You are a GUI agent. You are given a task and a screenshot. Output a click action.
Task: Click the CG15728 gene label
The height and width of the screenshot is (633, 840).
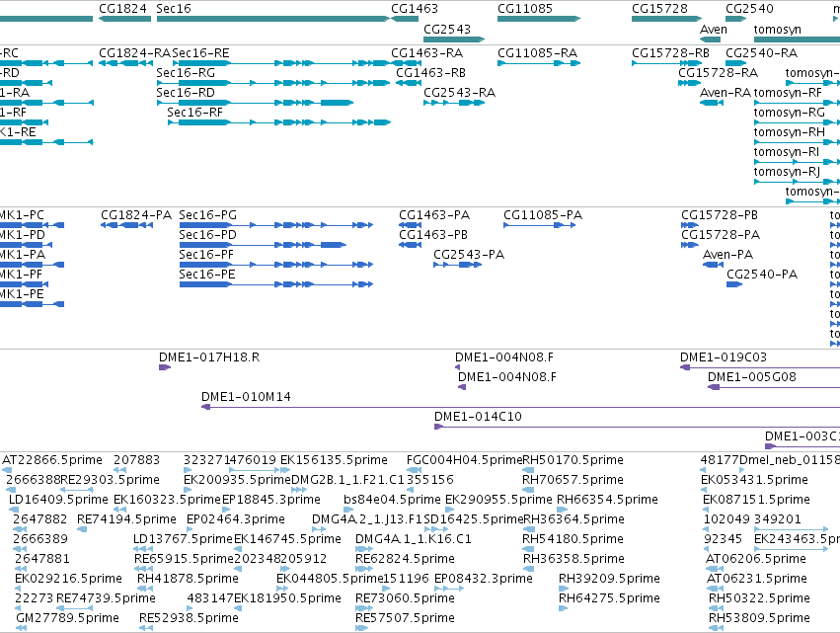coord(658,9)
